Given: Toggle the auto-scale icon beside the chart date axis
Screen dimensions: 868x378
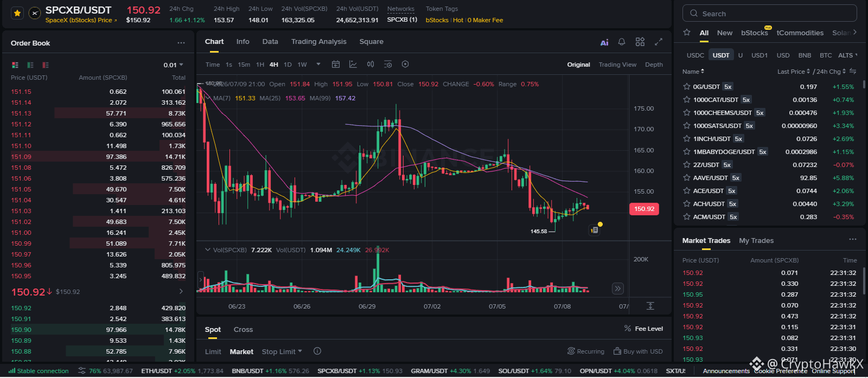Looking at the screenshot, I should (x=650, y=306).
